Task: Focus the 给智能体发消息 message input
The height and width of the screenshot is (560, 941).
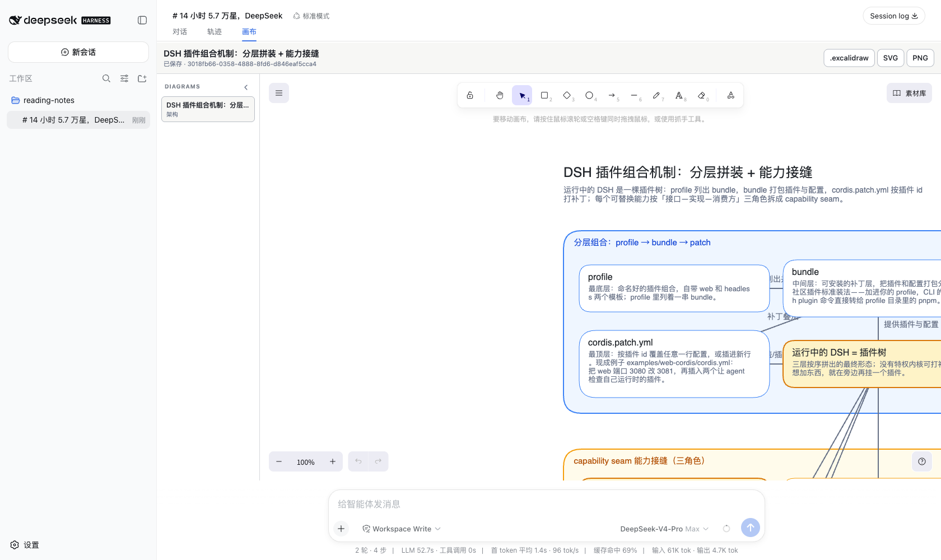Action: [546, 504]
